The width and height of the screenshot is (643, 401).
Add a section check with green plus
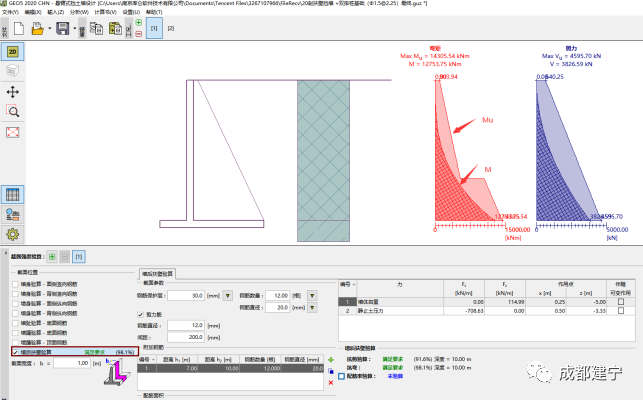click(x=52, y=257)
